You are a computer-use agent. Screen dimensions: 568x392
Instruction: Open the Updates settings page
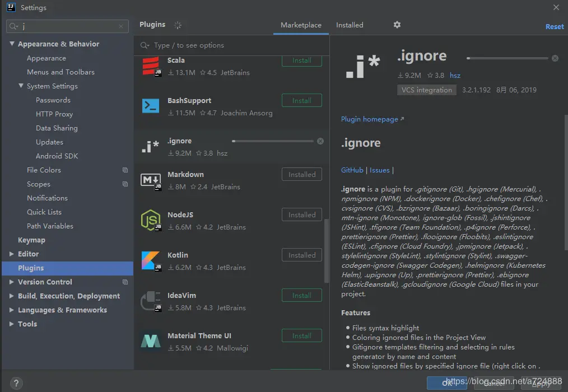[x=49, y=142]
